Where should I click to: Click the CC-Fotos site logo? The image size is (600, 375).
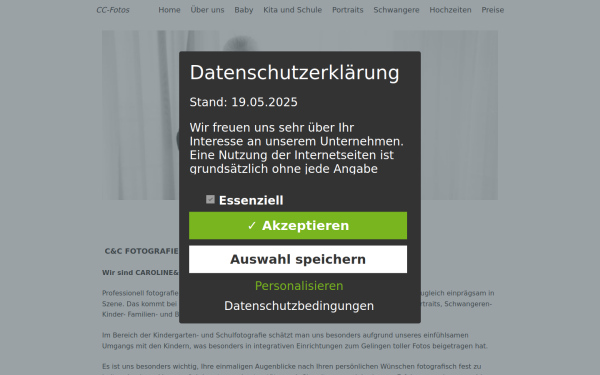click(113, 10)
